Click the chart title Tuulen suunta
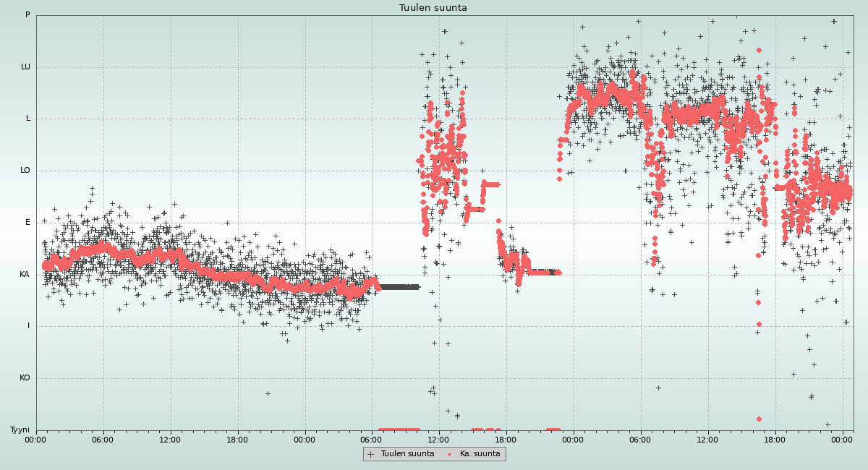The width and height of the screenshot is (868, 470). [x=433, y=8]
